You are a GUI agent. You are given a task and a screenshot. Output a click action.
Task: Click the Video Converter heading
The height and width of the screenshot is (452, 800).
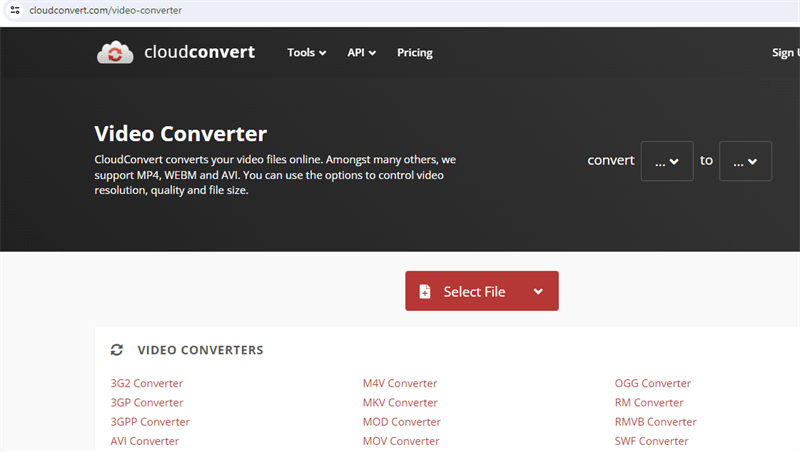click(181, 134)
